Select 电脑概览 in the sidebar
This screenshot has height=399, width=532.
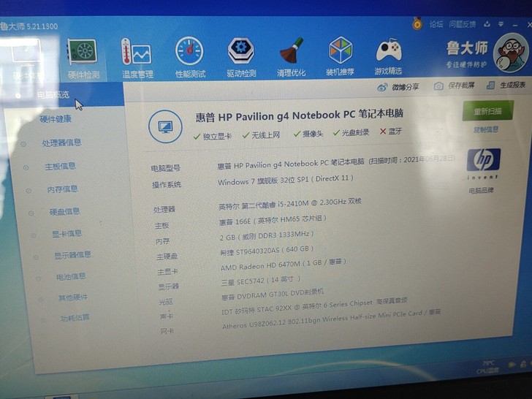[x=53, y=95]
